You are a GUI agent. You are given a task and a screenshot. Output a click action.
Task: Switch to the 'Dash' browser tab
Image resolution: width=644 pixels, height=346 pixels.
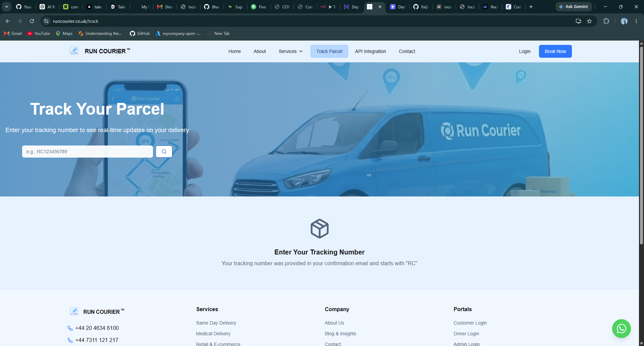(x=397, y=7)
